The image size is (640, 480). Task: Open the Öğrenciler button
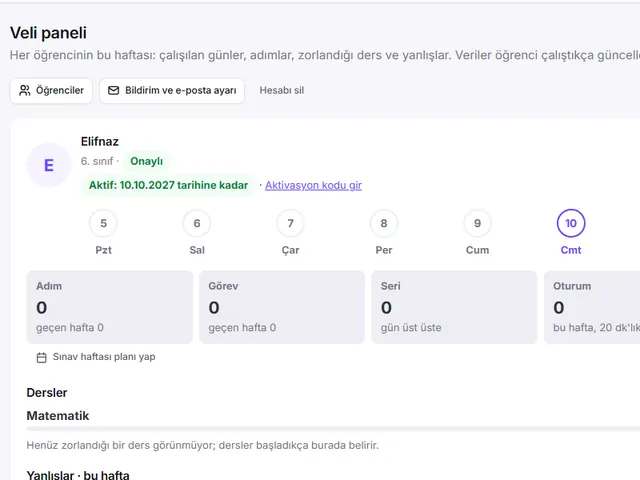(51, 91)
